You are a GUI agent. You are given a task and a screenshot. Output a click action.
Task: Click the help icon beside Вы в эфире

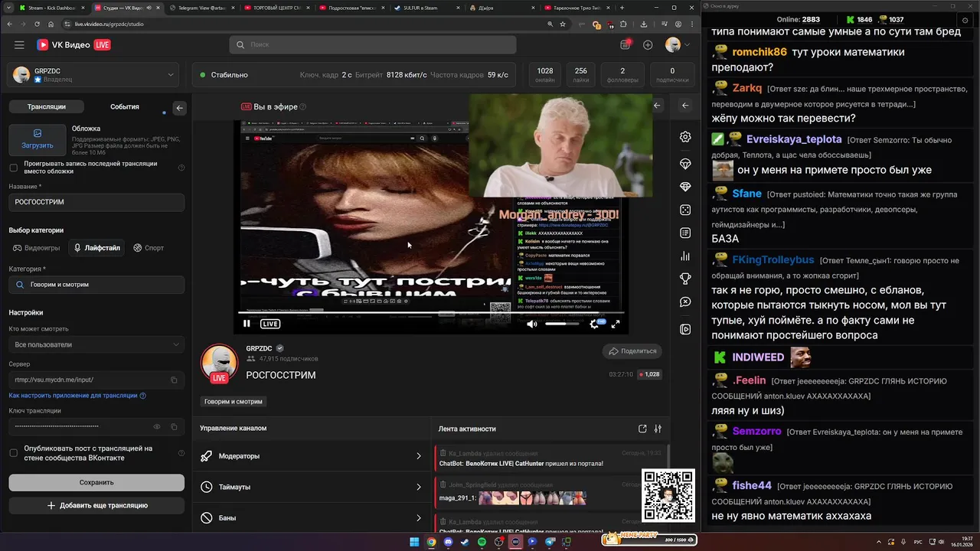[x=303, y=107]
